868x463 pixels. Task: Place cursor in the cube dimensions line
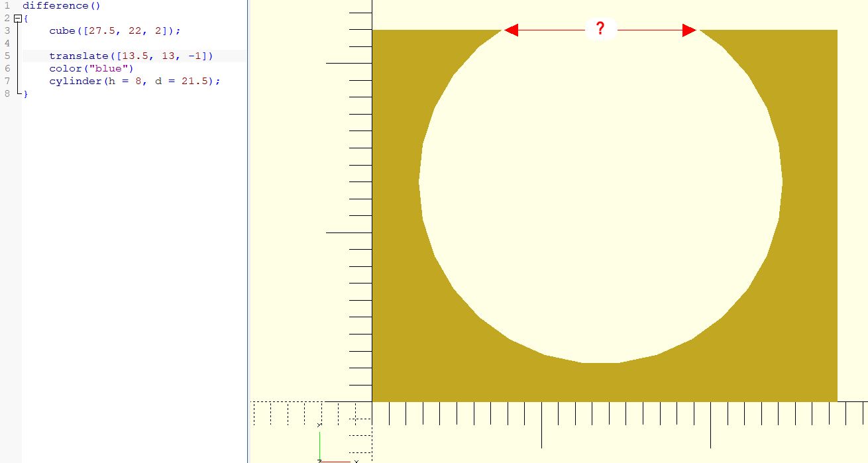point(114,31)
